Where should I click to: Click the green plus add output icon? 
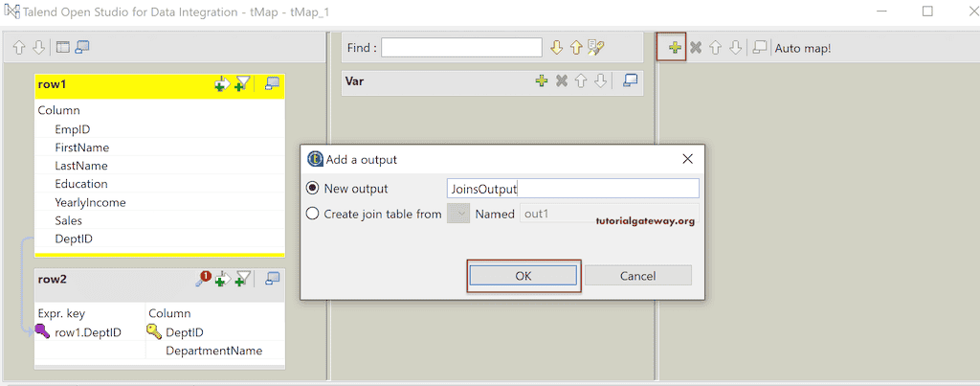675,47
